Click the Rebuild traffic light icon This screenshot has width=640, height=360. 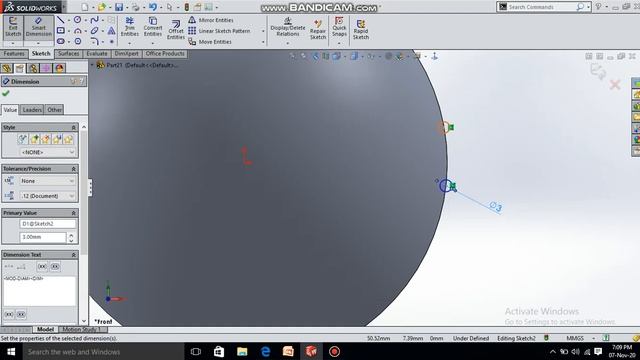click(187, 7)
